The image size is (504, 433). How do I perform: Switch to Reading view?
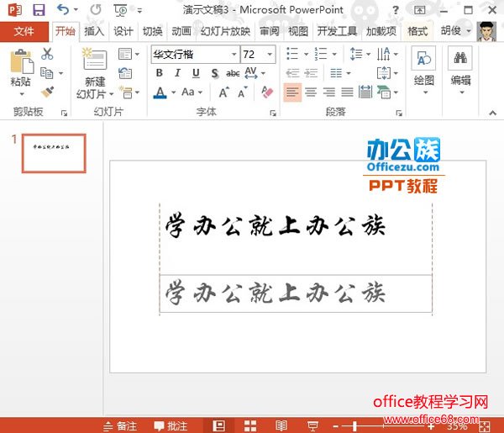coord(281,426)
